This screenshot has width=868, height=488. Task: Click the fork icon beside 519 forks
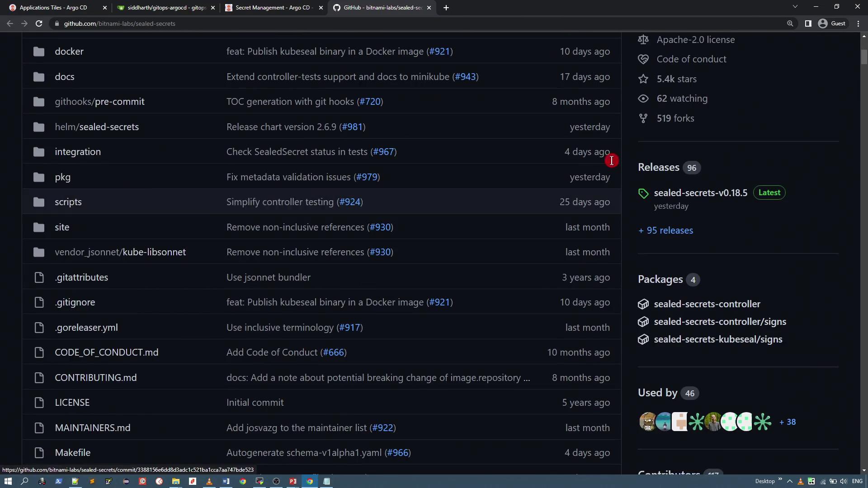643,118
